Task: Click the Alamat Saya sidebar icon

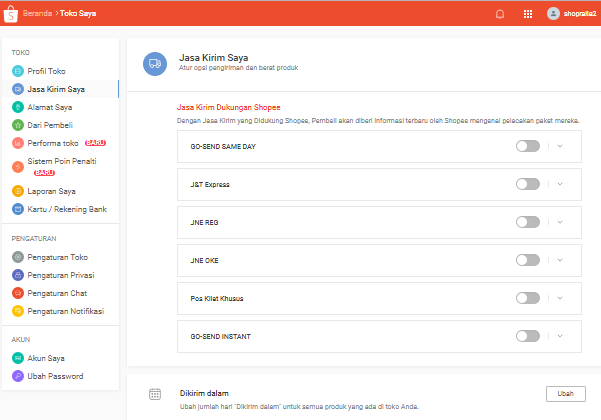Action: [18, 107]
